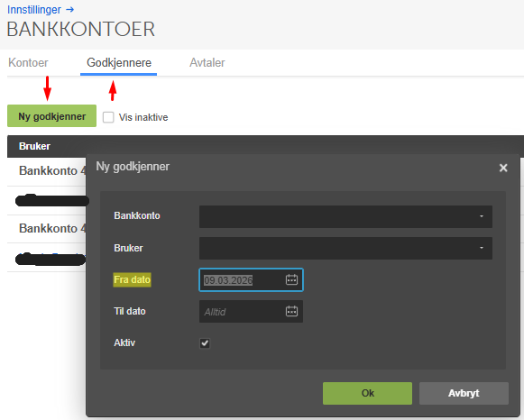The width and height of the screenshot is (524, 420).
Task: Open calendar picker for Til dato
Action: coord(291,311)
